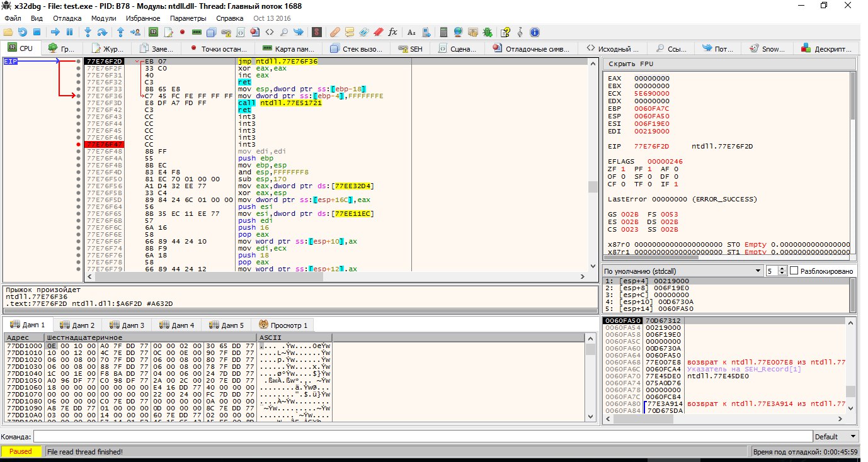Open the Отладка menu

(x=67, y=18)
